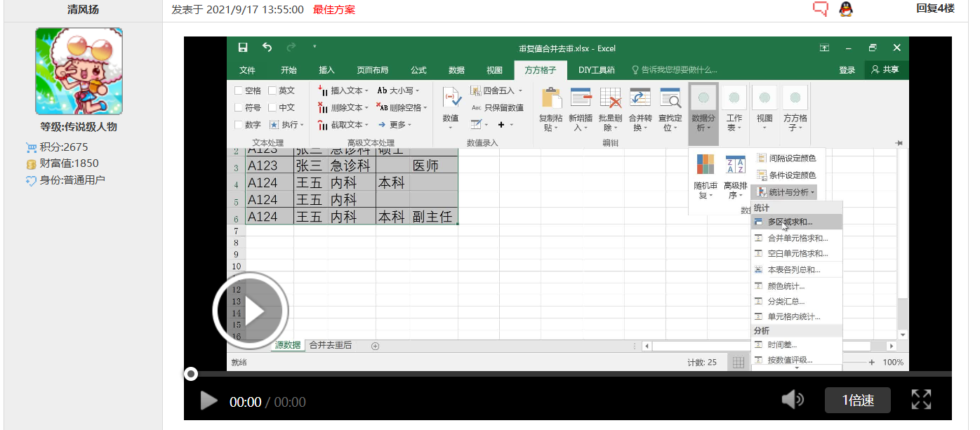The width and height of the screenshot is (980, 430).
Task: Click the 合并转换 icon
Action: (640, 99)
